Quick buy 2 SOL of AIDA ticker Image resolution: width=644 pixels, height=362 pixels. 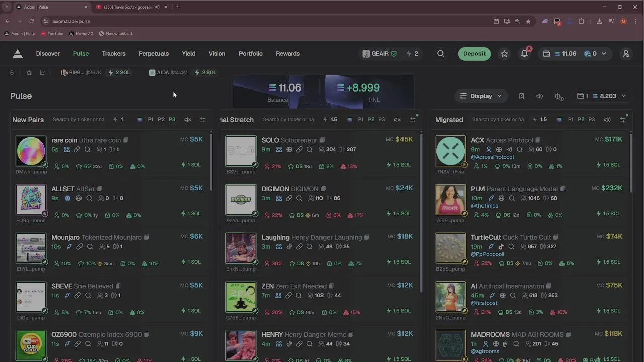point(205,72)
